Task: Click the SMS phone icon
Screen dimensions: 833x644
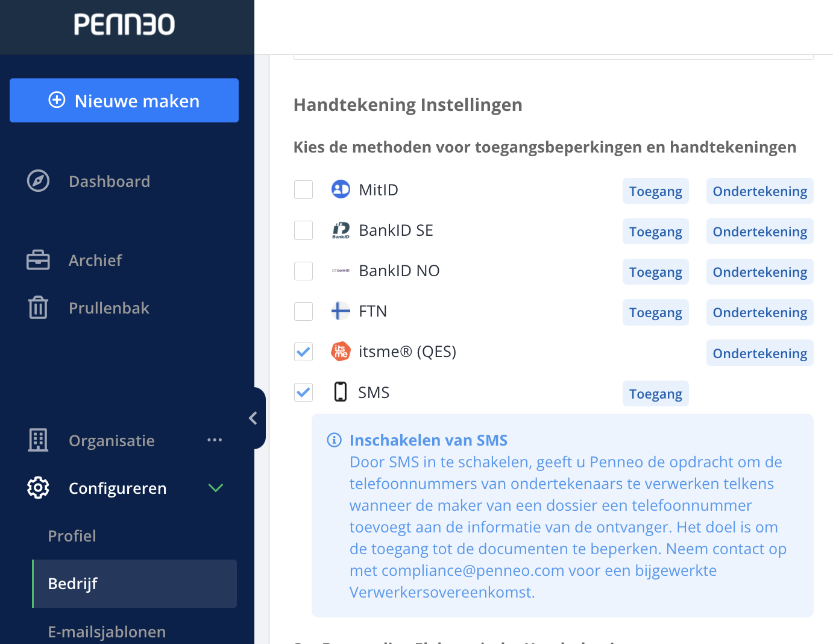Action: click(341, 392)
